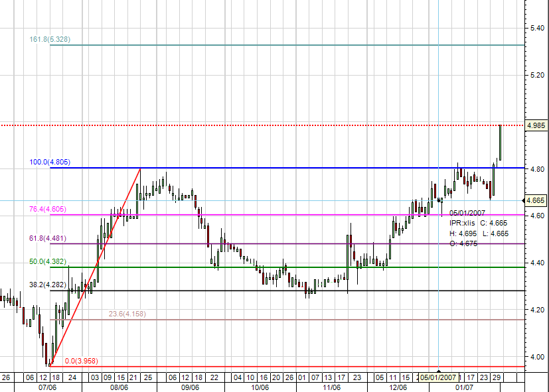Click the red Fibonacci trend line
549x392 pixels.
(x=95, y=267)
